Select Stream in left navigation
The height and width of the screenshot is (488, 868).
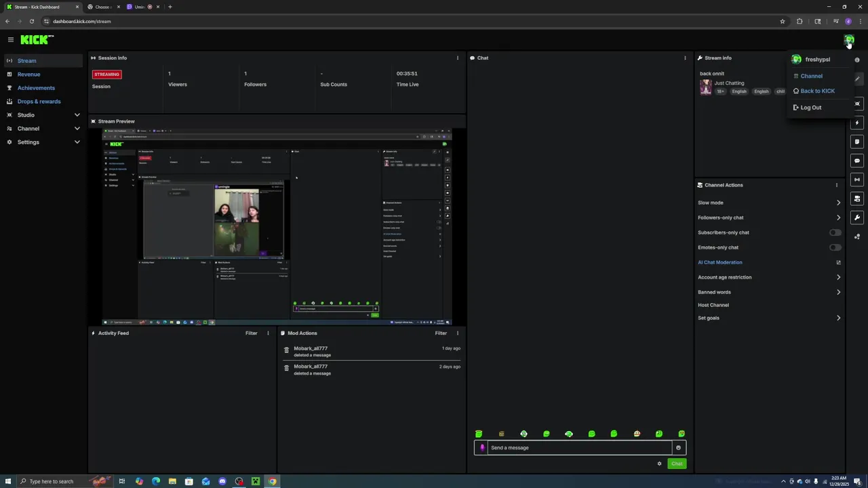point(43,61)
